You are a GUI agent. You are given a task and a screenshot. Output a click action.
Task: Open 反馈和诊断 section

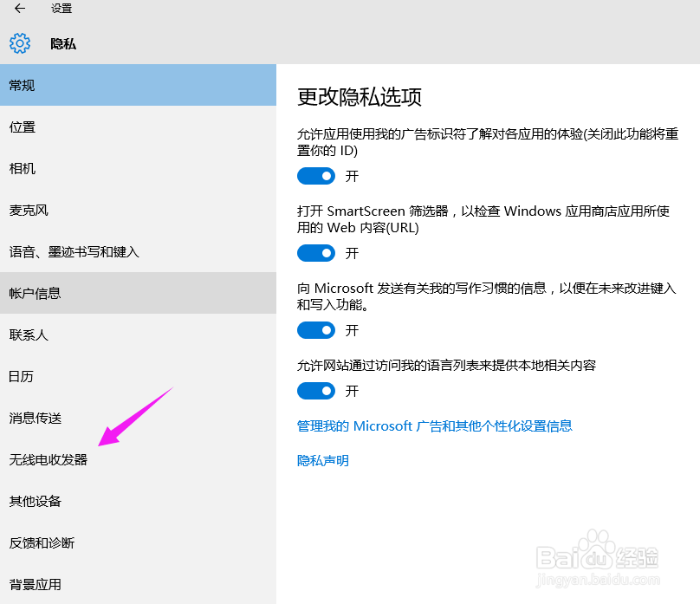138,542
